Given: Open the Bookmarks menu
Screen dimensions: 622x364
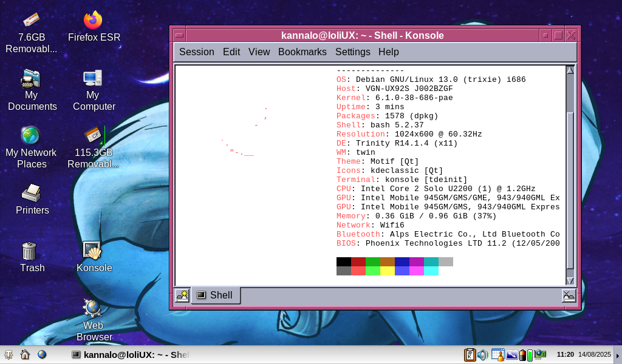Looking at the screenshot, I should click(302, 52).
